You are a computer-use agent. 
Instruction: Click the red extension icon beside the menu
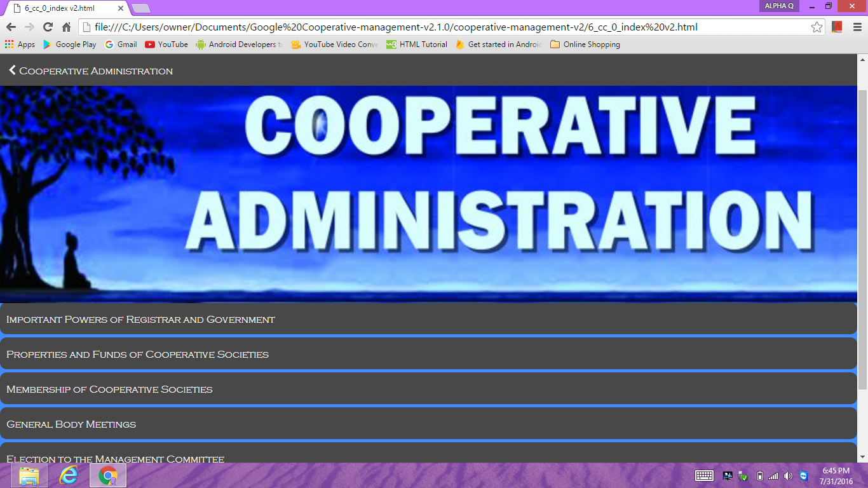pos(837,28)
